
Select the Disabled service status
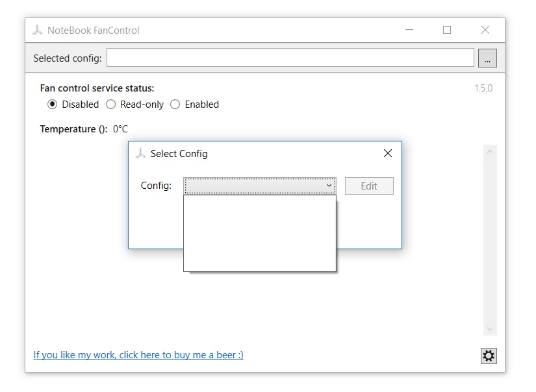[73, 104]
